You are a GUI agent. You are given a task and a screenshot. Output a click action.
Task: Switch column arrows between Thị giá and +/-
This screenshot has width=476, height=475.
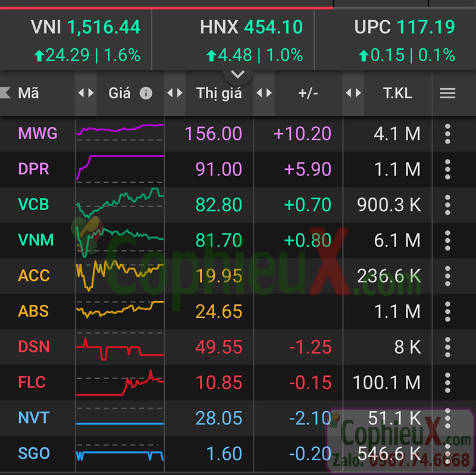click(264, 93)
